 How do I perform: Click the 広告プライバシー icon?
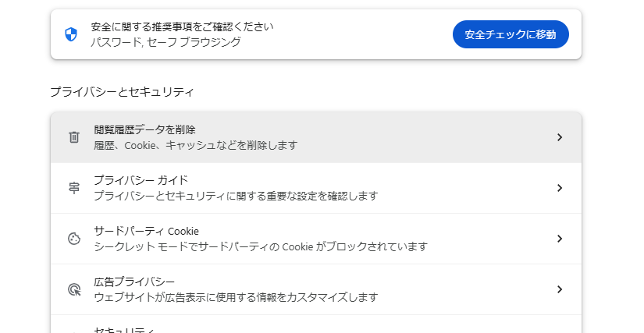coord(74,289)
